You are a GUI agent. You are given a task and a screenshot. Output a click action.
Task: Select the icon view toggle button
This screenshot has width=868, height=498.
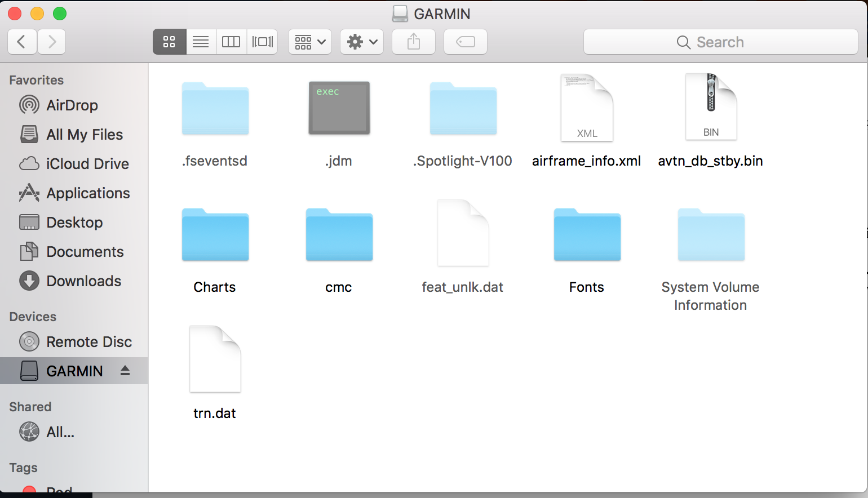point(169,41)
